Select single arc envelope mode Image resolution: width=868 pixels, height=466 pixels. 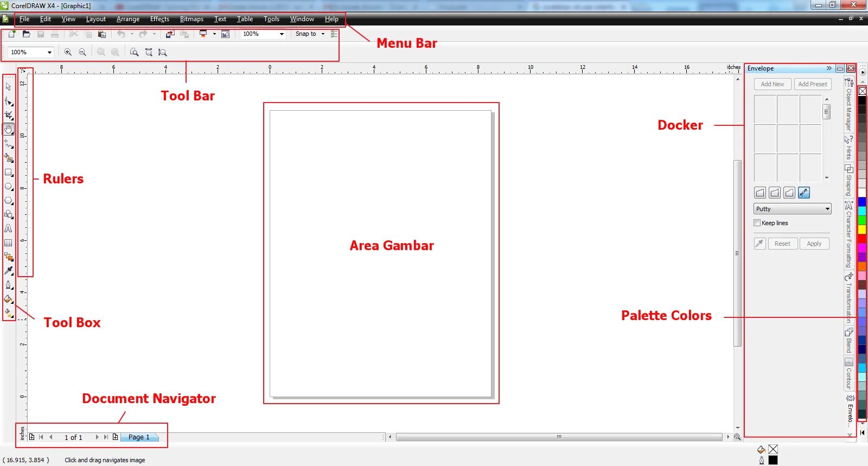tap(775, 193)
